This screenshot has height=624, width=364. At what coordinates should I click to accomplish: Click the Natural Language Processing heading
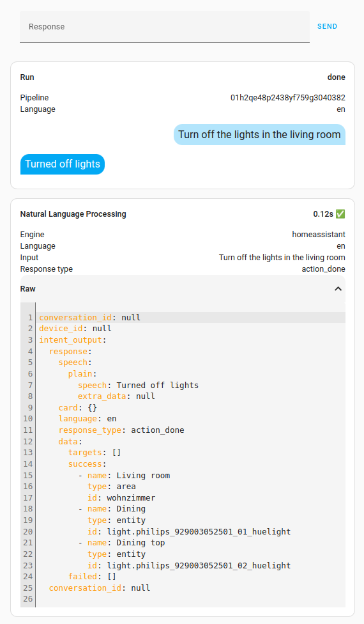pos(73,214)
